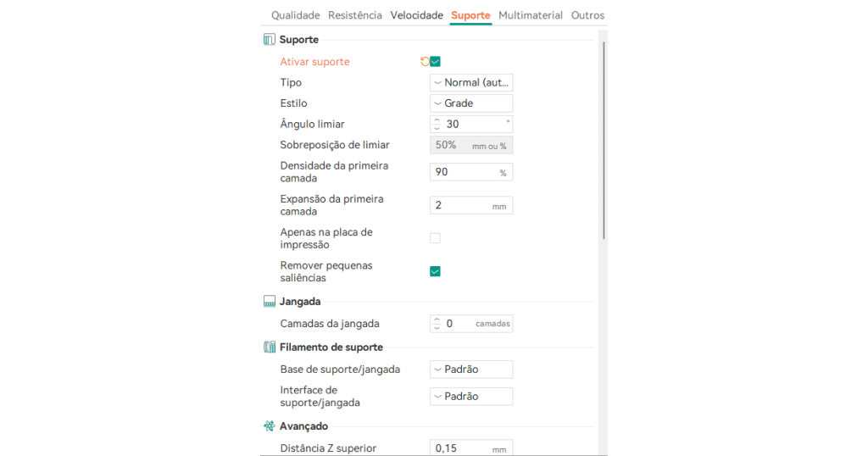Select the Suporte tab

470,15
